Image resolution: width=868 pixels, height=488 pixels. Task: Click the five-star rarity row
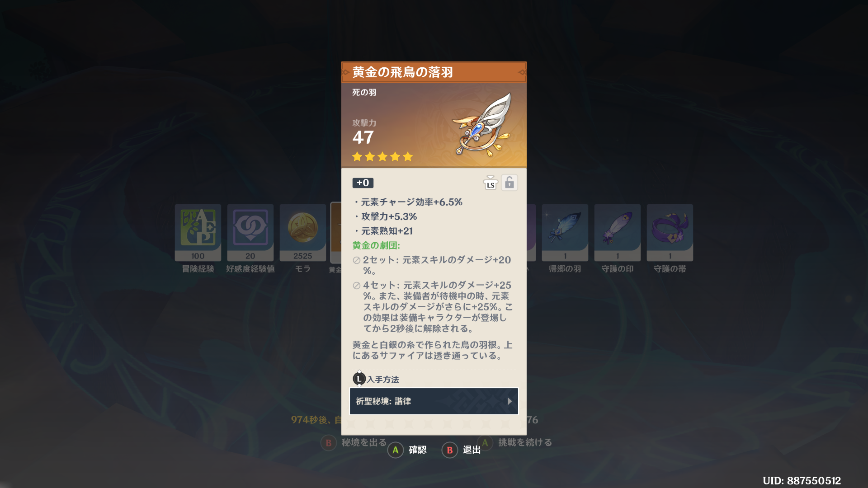(382, 157)
